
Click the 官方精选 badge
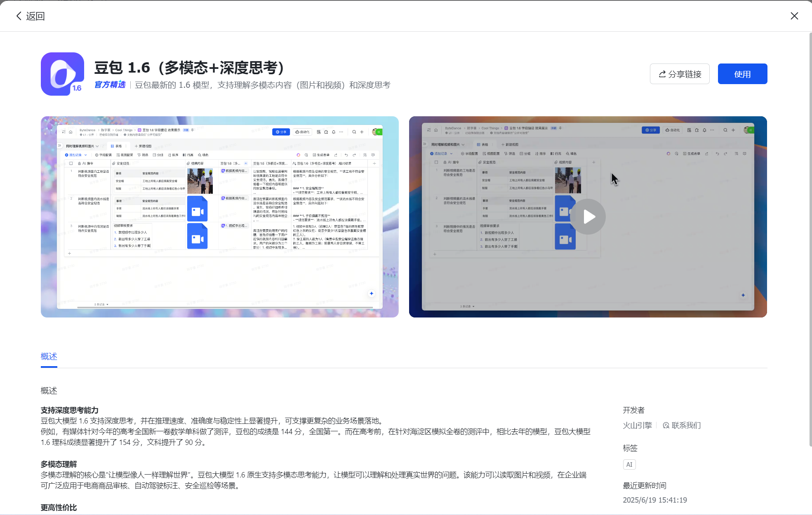pyautogui.click(x=110, y=85)
